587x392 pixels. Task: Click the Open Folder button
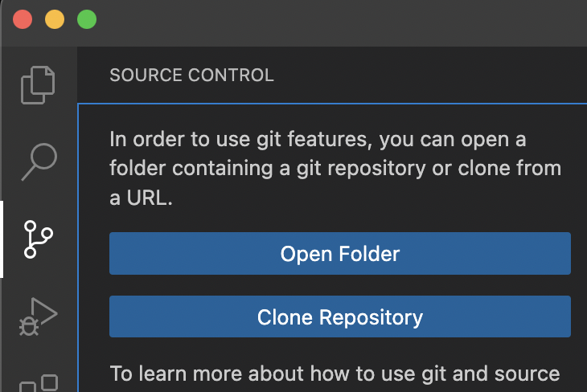pyautogui.click(x=340, y=253)
